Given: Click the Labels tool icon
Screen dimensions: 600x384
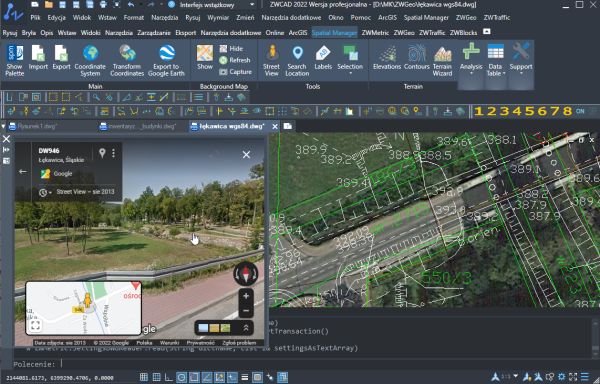Looking at the screenshot, I should pos(323,57).
